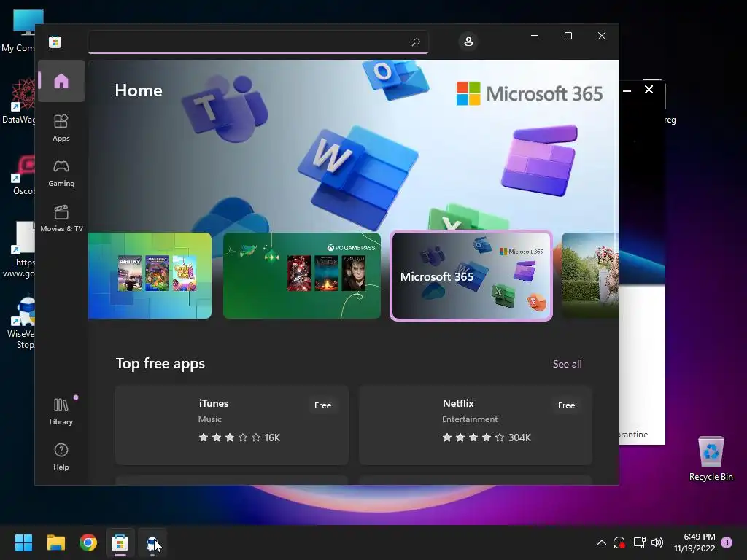Show hidden system tray icons

click(602, 542)
